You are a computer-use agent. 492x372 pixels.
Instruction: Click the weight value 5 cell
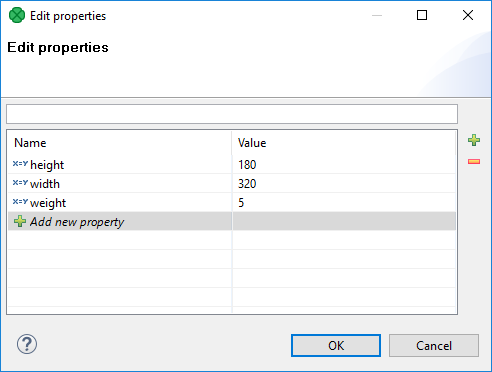[344, 202]
